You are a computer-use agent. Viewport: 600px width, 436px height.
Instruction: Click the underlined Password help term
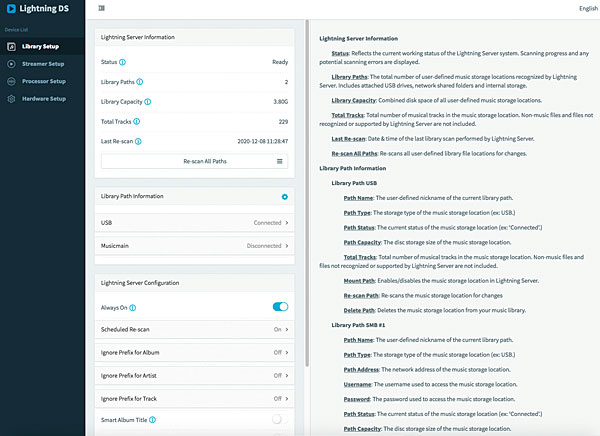tap(357, 399)
